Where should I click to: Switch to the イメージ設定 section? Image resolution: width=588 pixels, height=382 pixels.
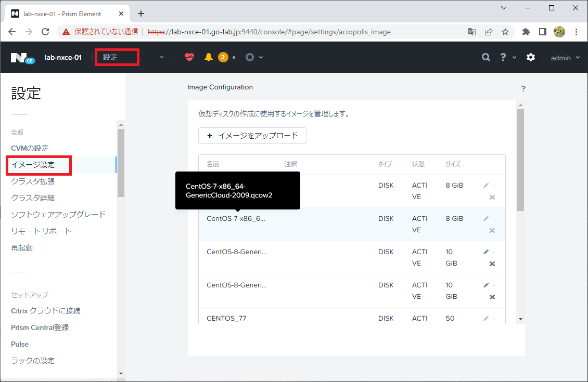pos(39,165)
